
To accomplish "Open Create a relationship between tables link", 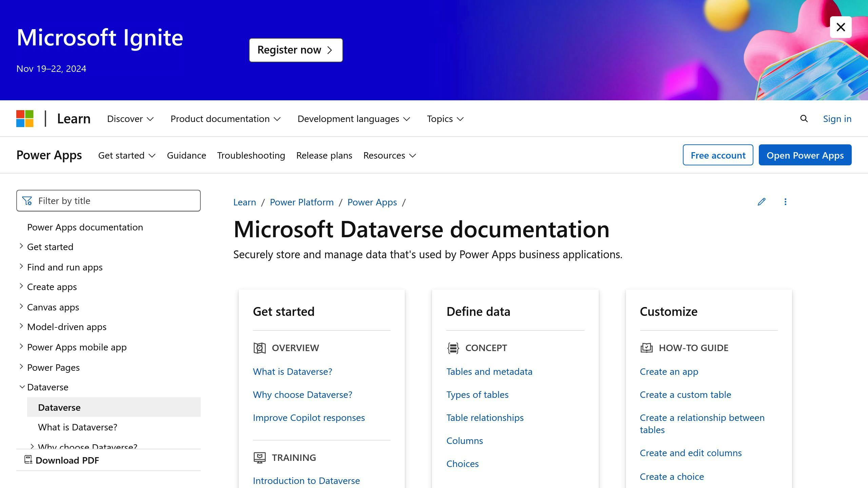I will (x=702, y=424).
